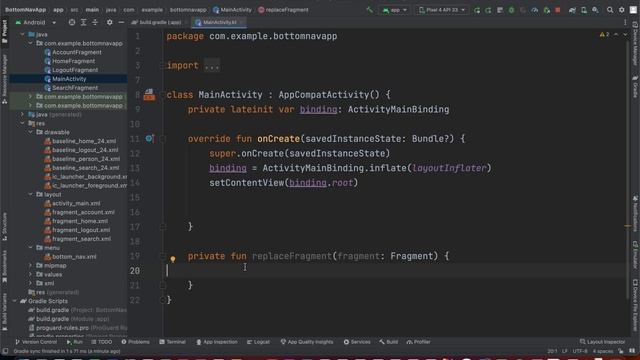
Task: Open the Problems tool tab
Action: (136, 342)
